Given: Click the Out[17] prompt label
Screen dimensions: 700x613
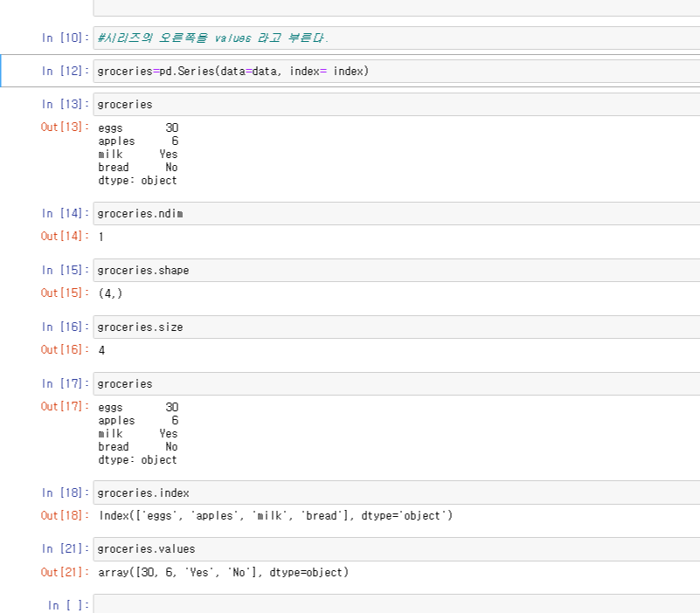Looking at the screenshot, I should pos(66,406).
